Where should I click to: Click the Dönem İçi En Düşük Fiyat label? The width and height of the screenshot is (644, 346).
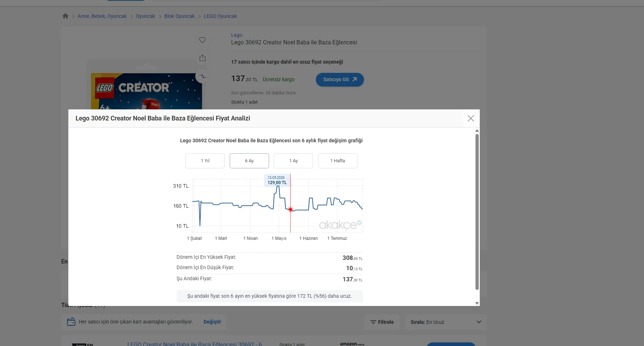point(205,267)
